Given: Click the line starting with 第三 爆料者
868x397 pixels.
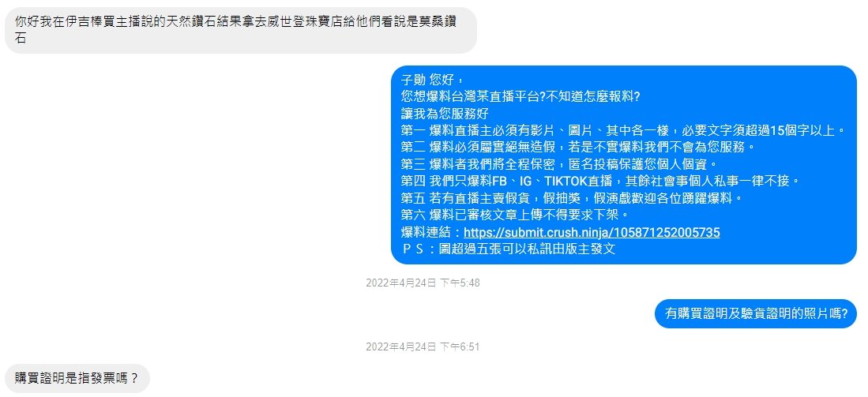Looking at the screenshot, I should click(x=558, y=164).
